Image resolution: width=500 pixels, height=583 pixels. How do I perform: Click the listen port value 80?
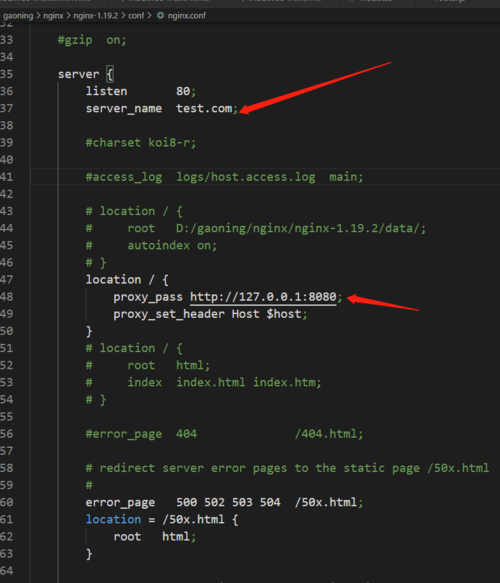(183, 91)
